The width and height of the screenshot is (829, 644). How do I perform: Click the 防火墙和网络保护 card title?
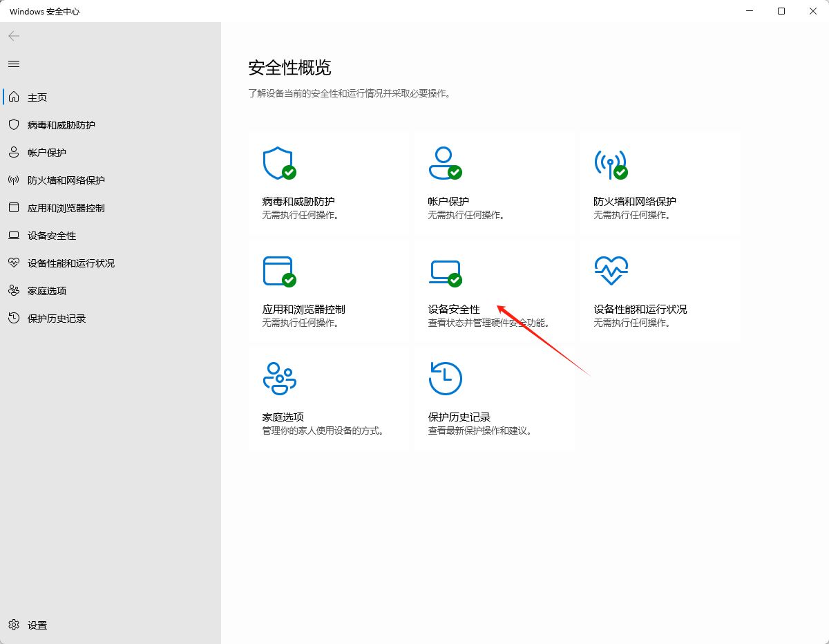(x=635, y=202)
